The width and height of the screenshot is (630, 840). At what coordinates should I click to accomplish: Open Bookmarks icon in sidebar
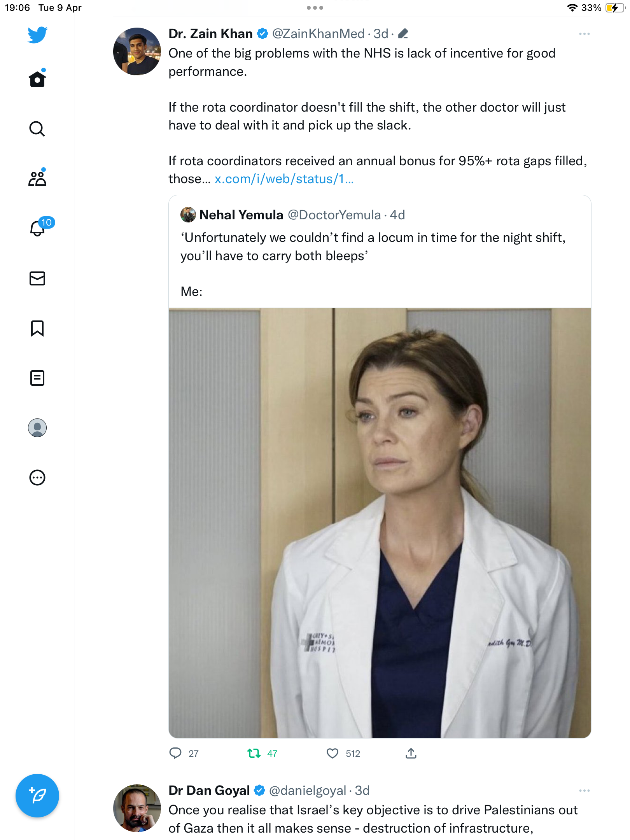coord(37,328)
